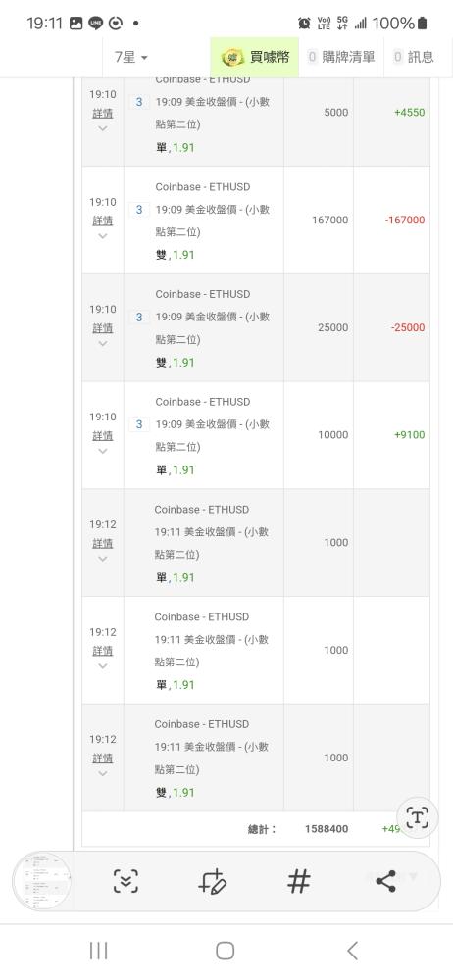
Task: Expand chevron under the +9100 row 詳情
Action: 103,451
